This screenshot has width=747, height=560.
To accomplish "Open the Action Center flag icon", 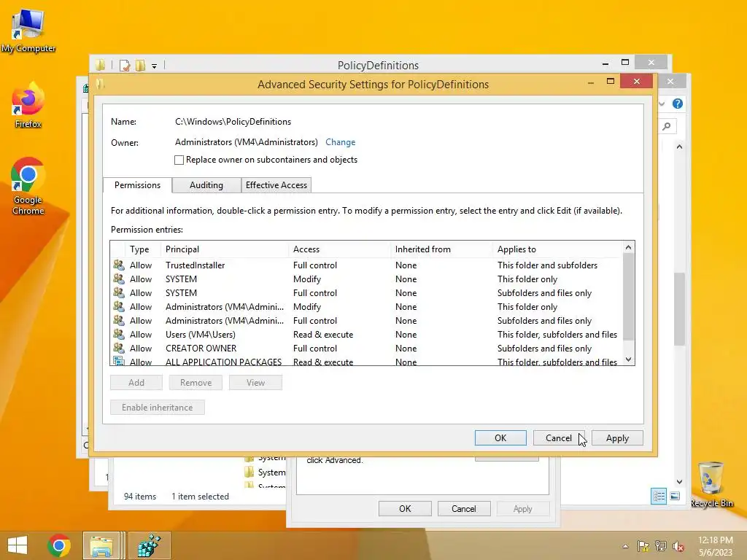I will 643,546.
